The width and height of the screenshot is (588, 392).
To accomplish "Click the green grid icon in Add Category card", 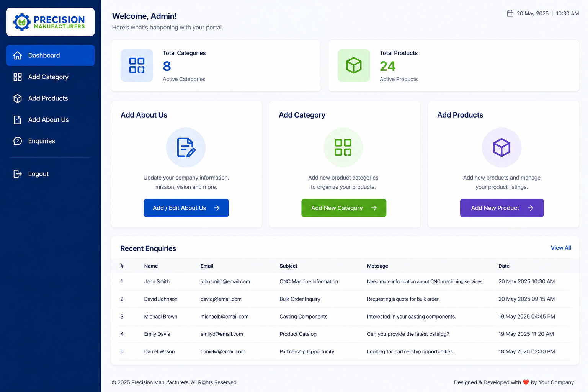I will (x=343, y=147).
